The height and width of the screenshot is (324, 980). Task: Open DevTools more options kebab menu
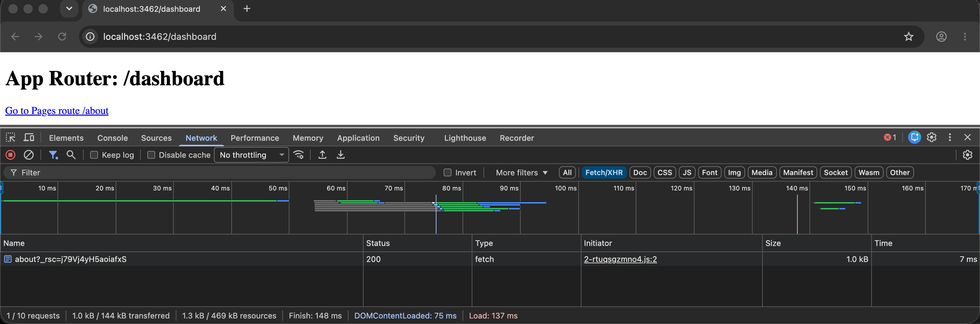(950, 137)
